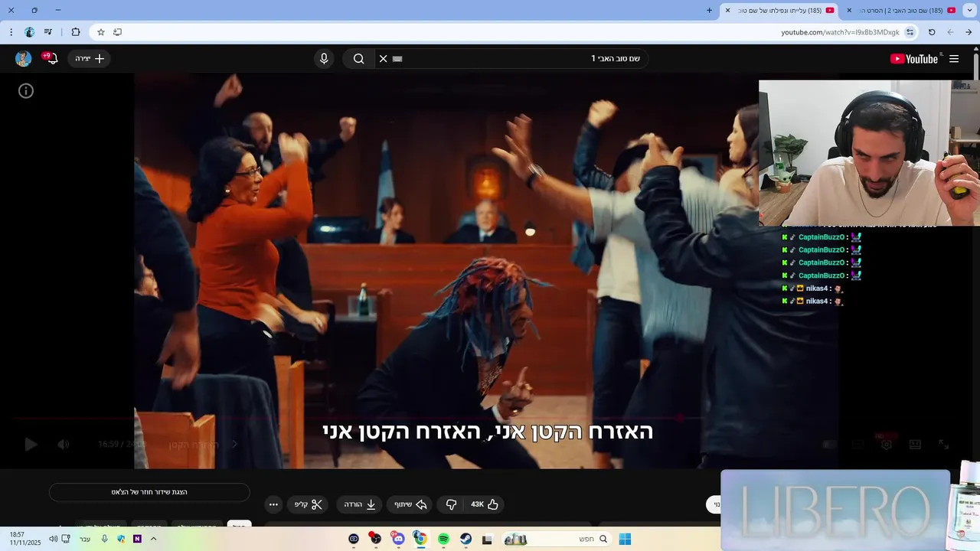Go to YouTube home via logo

(914, 59)
